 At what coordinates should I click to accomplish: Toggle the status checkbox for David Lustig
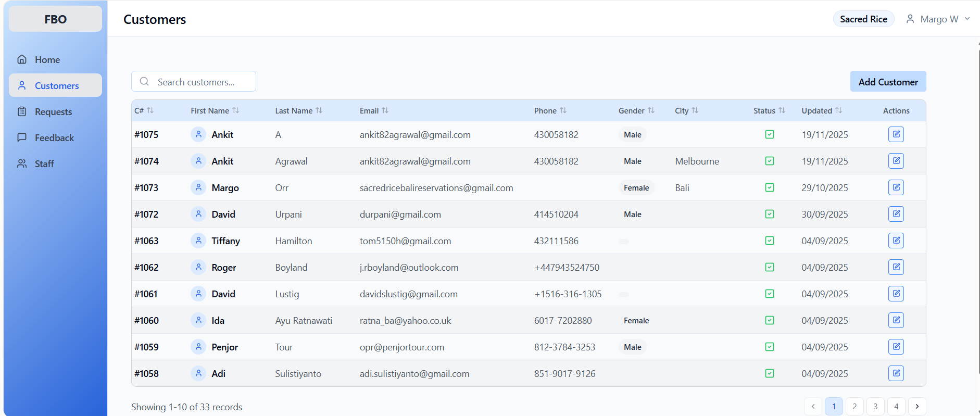pyautogui.click(x=770, y=294)
